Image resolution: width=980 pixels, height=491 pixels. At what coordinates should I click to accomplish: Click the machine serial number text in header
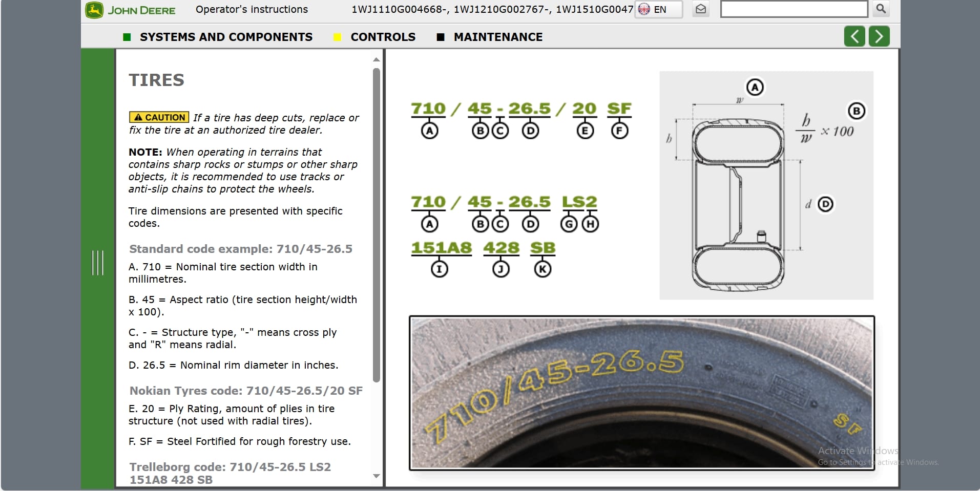(x=492, y=9)
